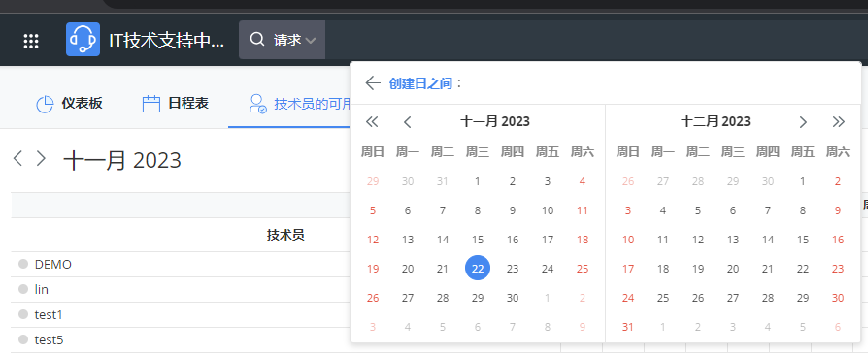Screen dimensions: 868x353
Task: Click the back arrow beside 创建日之间
Action: coord(373,83)
